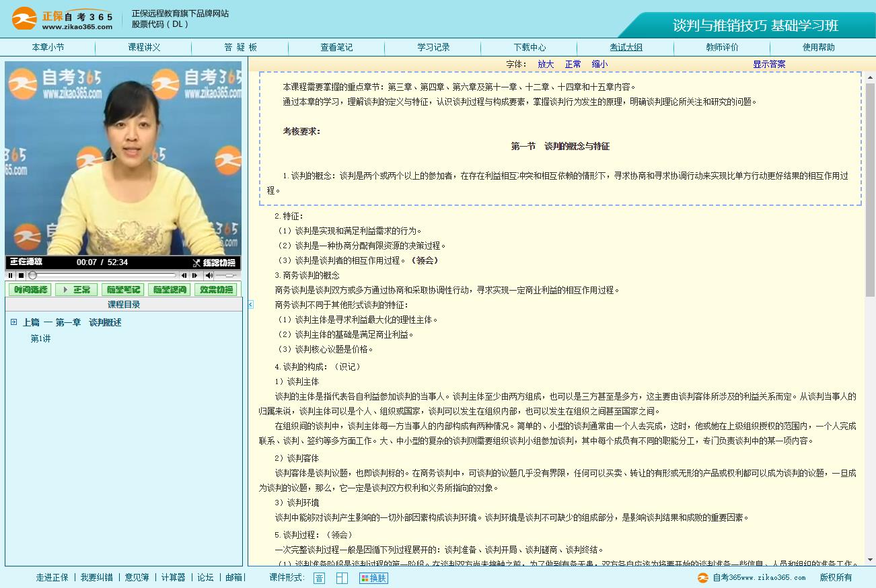The width and height of the screenshot is (876, 588).
Task: Click the text 4.谈判的构成:(识记)
Action: click(x=318, y=367)
